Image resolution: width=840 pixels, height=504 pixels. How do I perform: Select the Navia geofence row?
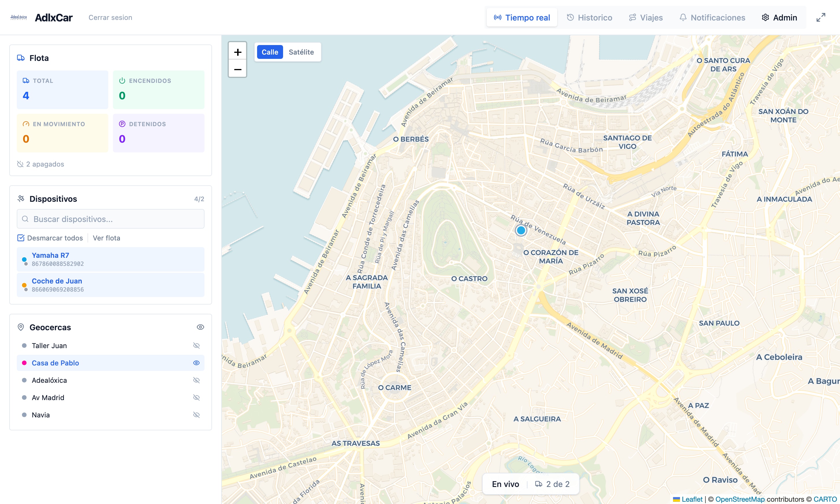pyautogui.click(x=110, y=415)
